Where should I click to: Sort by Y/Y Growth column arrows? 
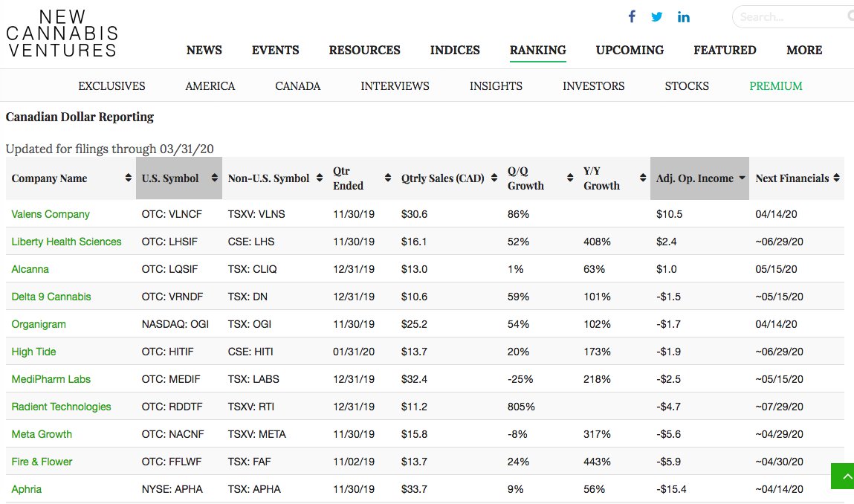[643, 178]
